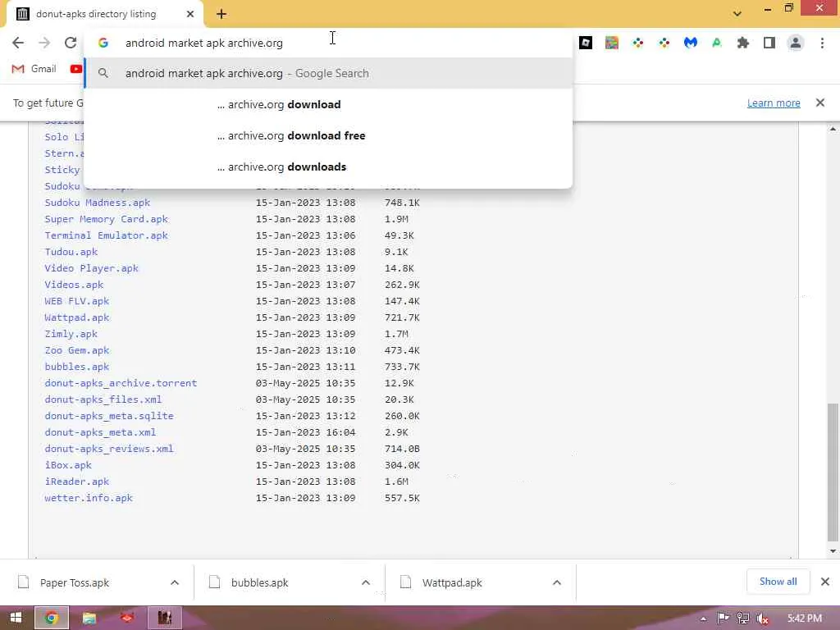Open Tudou.apk file link
840x630 pixels.
(x=71, y=252)
